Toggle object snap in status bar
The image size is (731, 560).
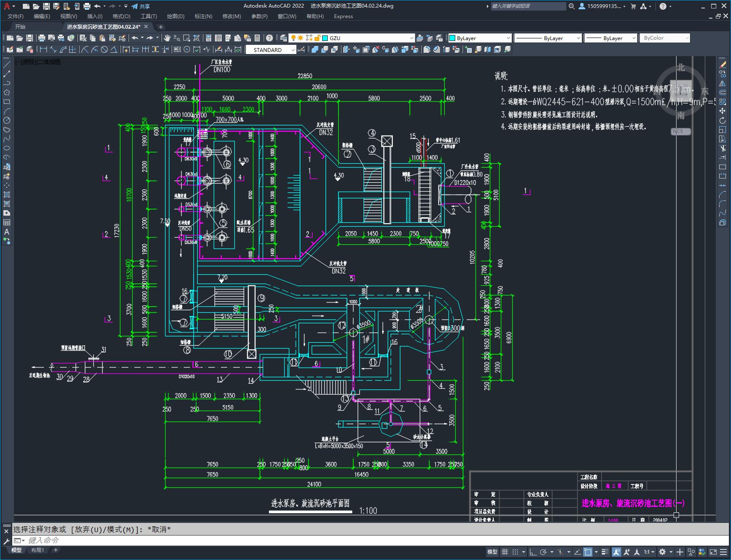point(588,552)
